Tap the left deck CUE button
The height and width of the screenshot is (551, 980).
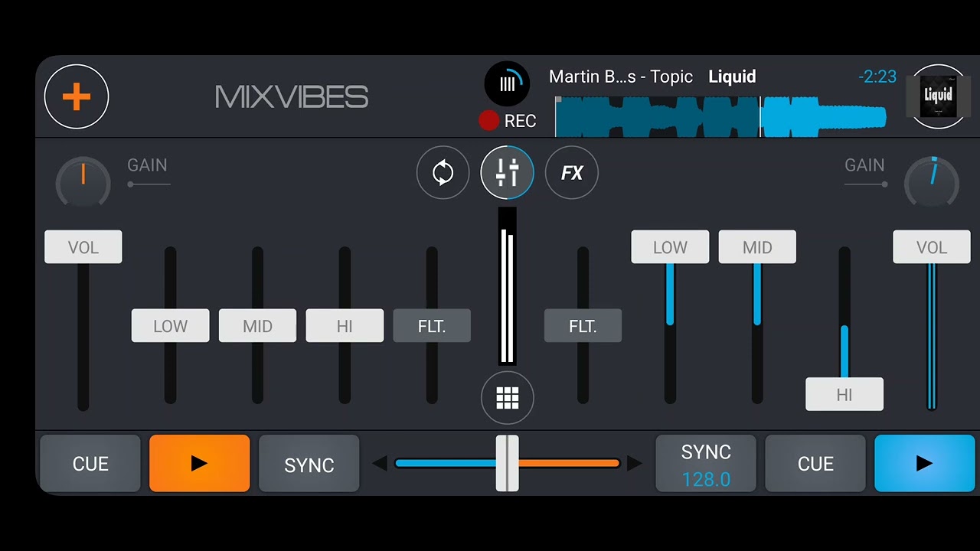pos(90,463)
